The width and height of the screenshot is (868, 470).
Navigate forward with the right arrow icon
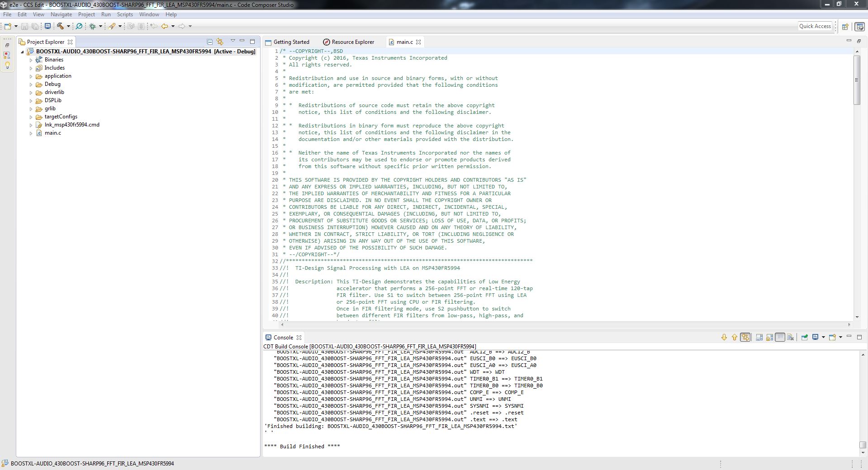[181, 26]
